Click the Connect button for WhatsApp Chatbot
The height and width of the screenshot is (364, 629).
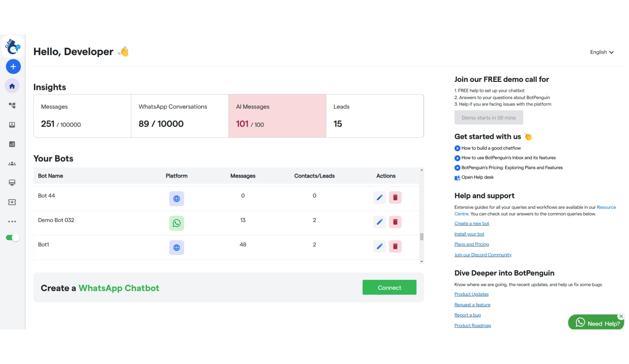pyautogui.click(x=389, y=287)
